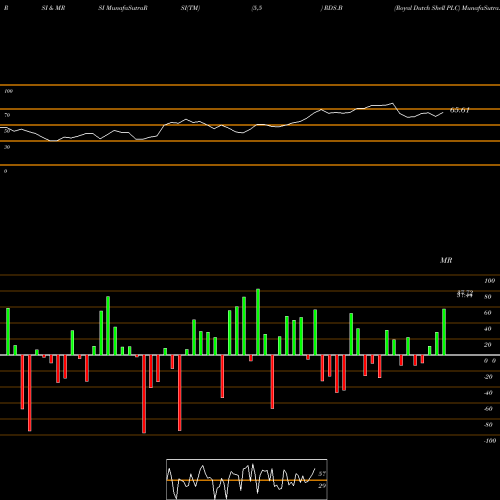Viewport: 500px width, 500px height.
Task: Click the overlapping MR value near 57.72
Action: pyautogui.click(x=465, y=294)
